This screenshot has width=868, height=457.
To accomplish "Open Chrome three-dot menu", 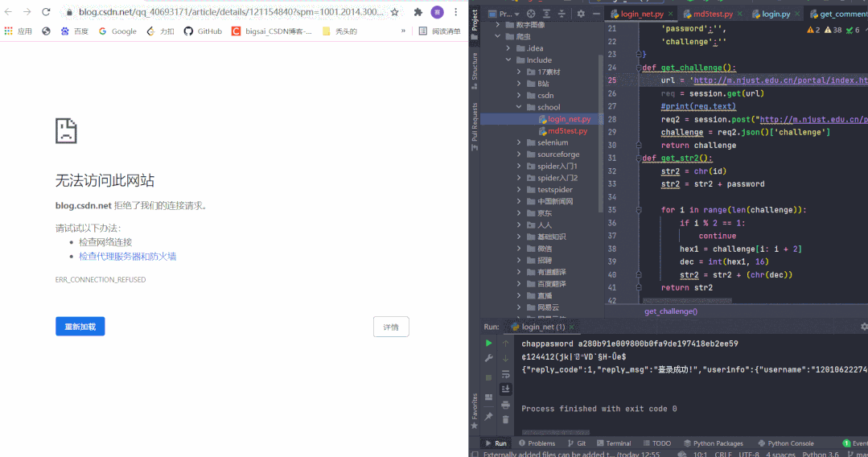I will (455, 11).
